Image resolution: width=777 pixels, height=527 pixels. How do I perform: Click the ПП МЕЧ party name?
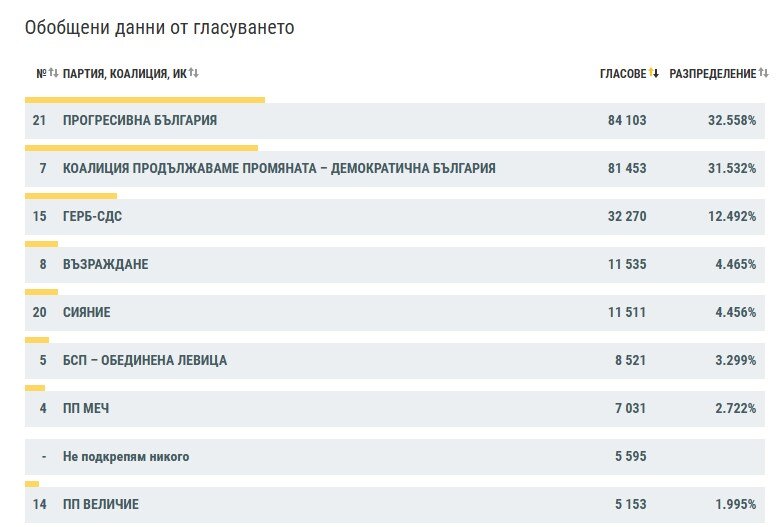[86, 409]
